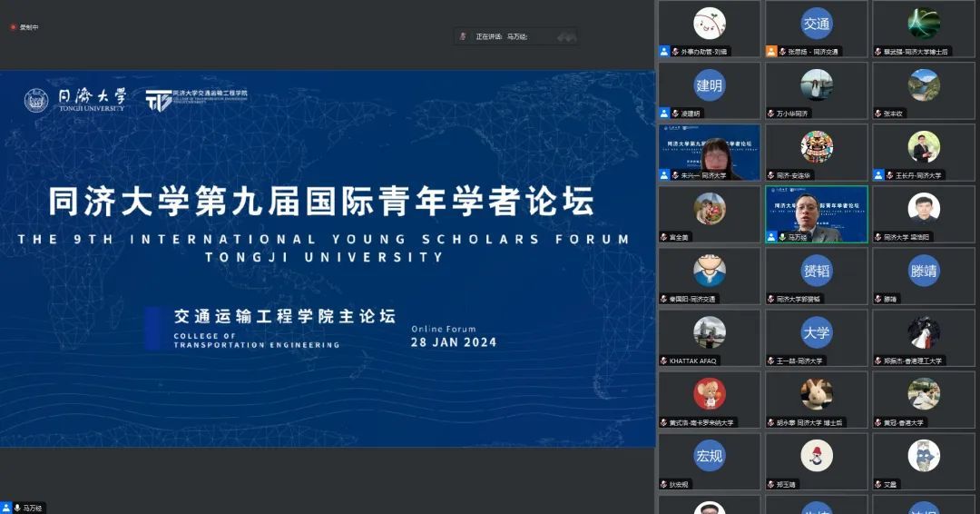Click the muted mic icon beside 郑振杰-香港理工大学
This screenshot has width=980, height=514.
click(x=877, y=361)
